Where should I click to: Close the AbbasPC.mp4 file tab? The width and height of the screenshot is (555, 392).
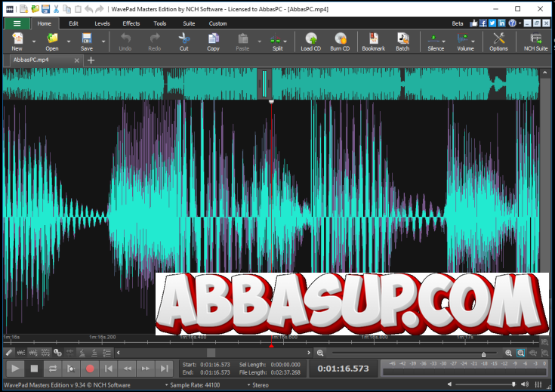point(77,60)
